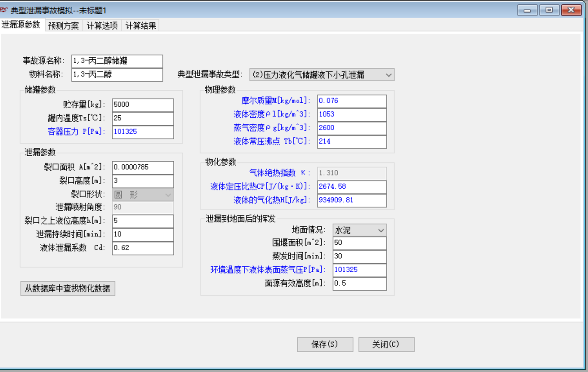Viewport: 588px width, 372px height.
Task: Switch to the 泄漏源参数 tab
Action: (21, 24)
